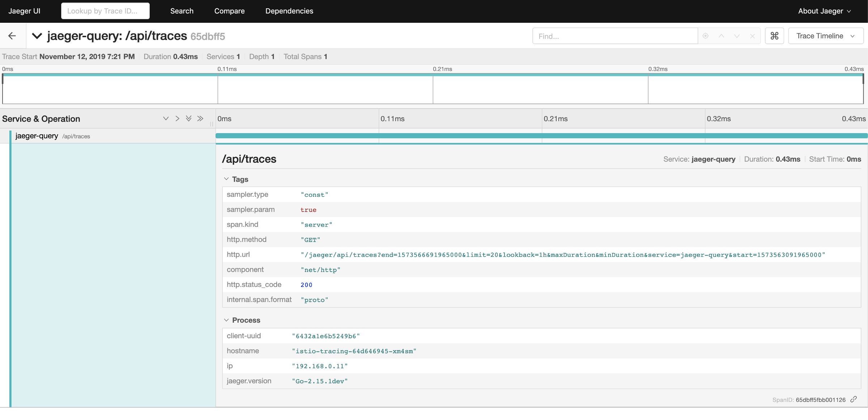Screen dimensions: 868x420
Task: Click the Lookup by Trace ID input field
Action: pos(106,11)
